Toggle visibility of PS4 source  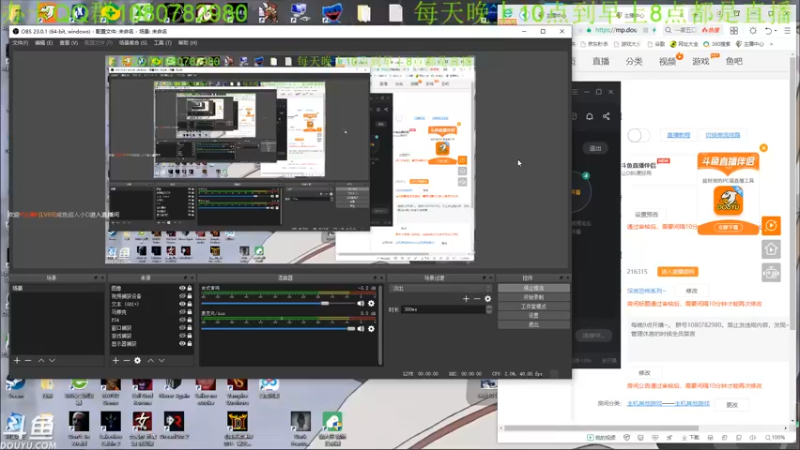[x=182, y=320]
